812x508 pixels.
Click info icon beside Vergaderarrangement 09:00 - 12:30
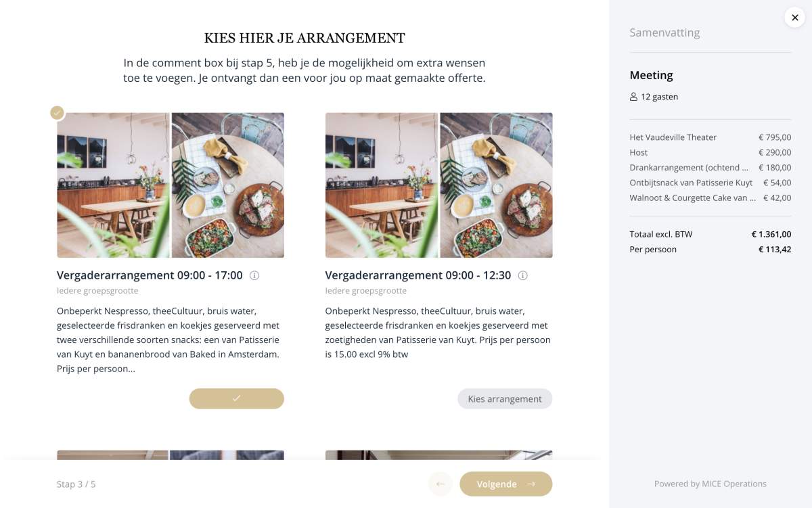tap(523, 275)
